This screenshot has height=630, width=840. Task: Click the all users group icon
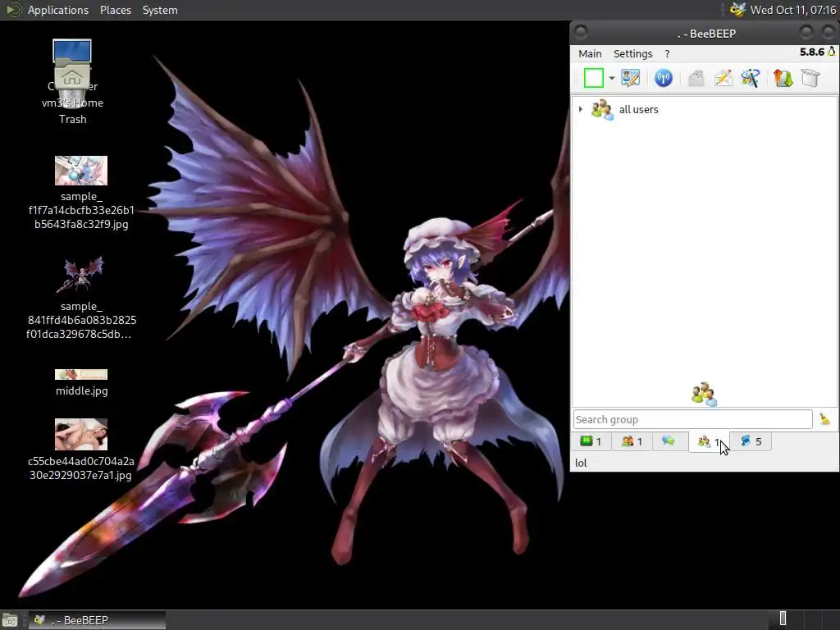point(602,109)
